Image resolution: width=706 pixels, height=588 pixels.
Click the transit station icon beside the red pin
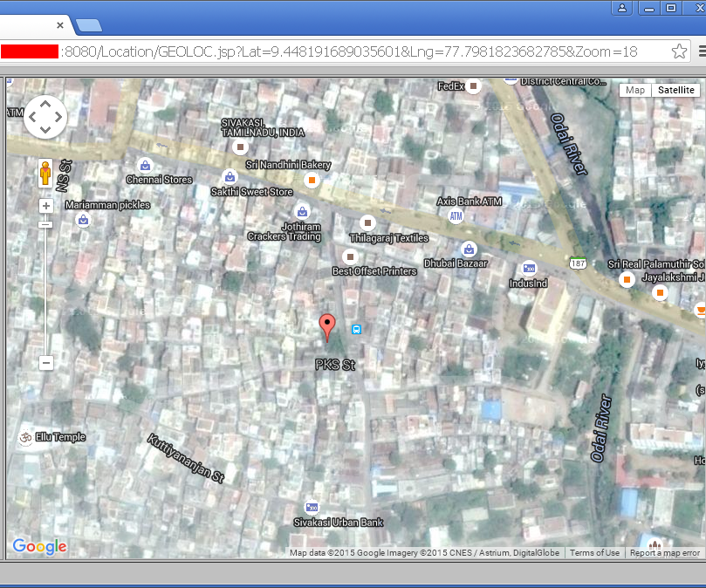(x=357, y=330)
